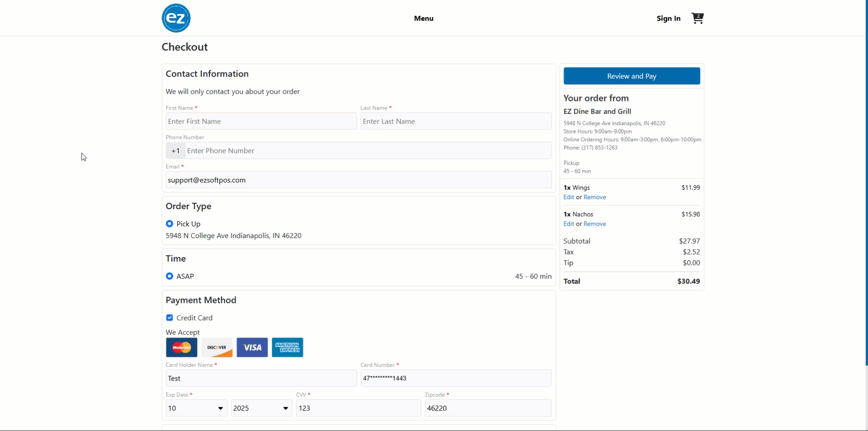Select the Pick Up radio button
Viewport: 868px width, 431px height.
coord(169,224)
